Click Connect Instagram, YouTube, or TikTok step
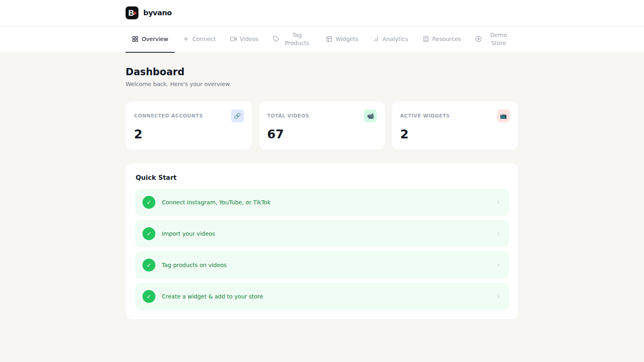This screenshot has height=362, width=644. click(322, 202)
